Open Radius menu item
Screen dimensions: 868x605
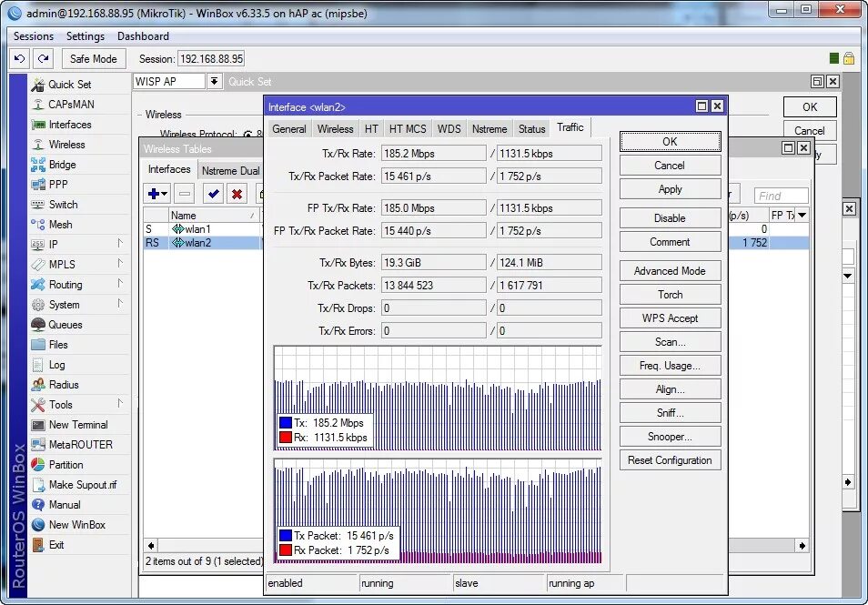coord(64,385)
